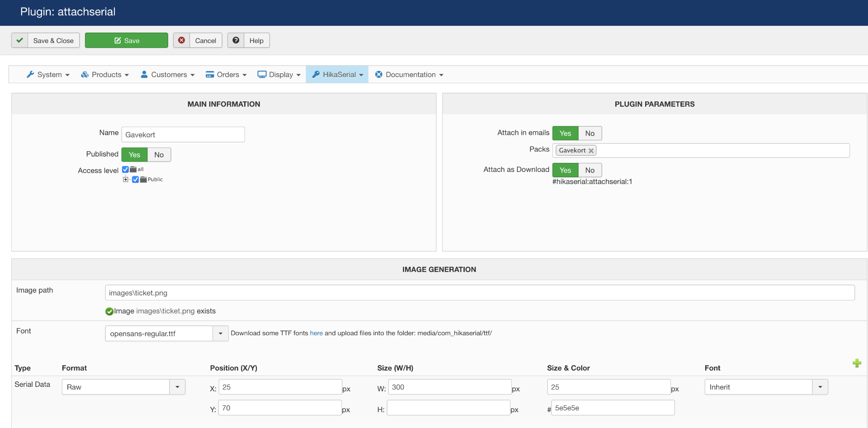Follow the 'here' TTF fonts link

click(316, 333)
